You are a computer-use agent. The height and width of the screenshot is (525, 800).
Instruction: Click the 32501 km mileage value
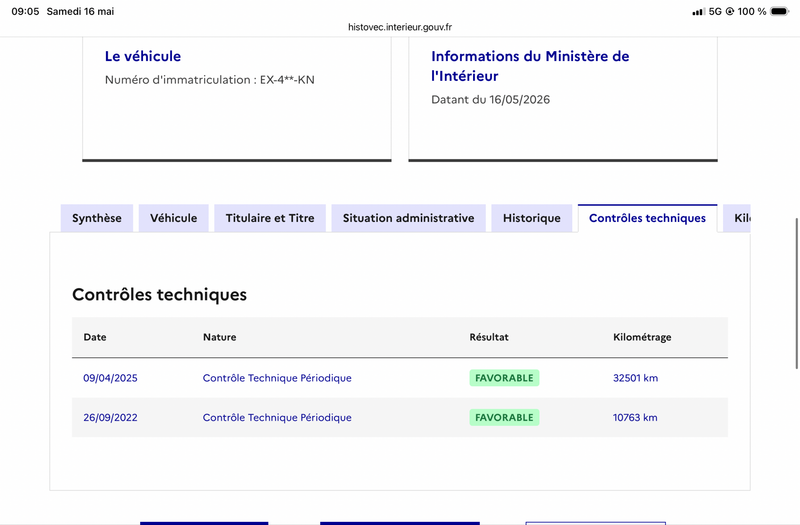click(635, 378)
